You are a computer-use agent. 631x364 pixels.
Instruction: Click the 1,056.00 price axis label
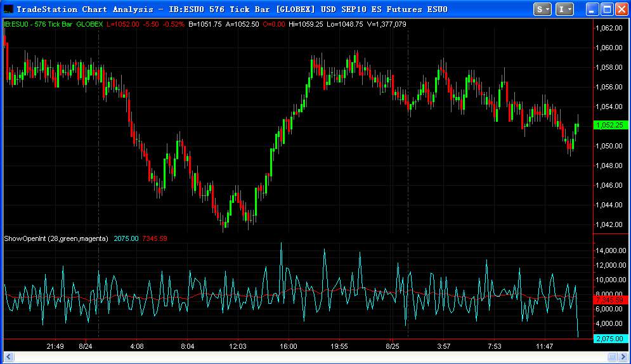point(609,88)
